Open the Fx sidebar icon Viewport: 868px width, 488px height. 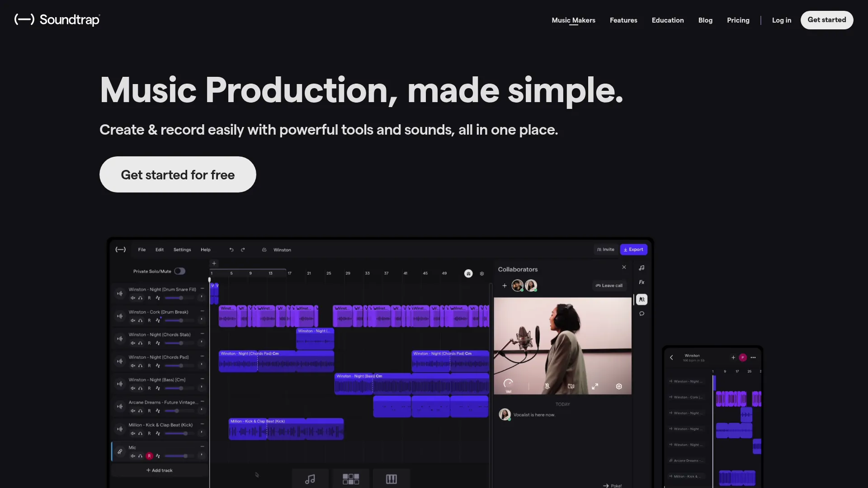tap(642, 282)
